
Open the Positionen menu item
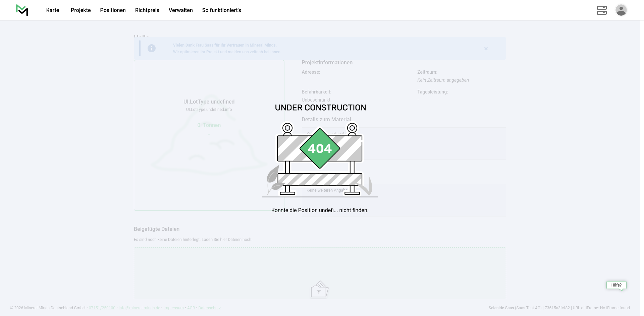[113, 10]
